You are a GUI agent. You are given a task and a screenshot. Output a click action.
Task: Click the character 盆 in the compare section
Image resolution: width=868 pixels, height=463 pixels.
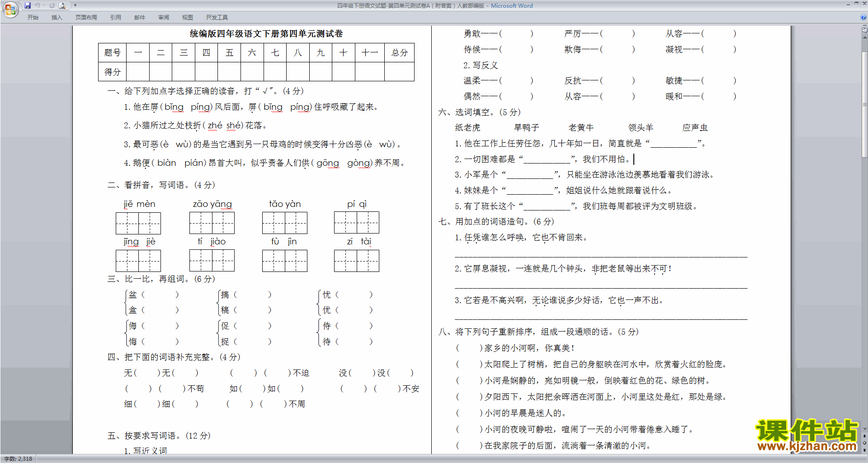(133, 295)
